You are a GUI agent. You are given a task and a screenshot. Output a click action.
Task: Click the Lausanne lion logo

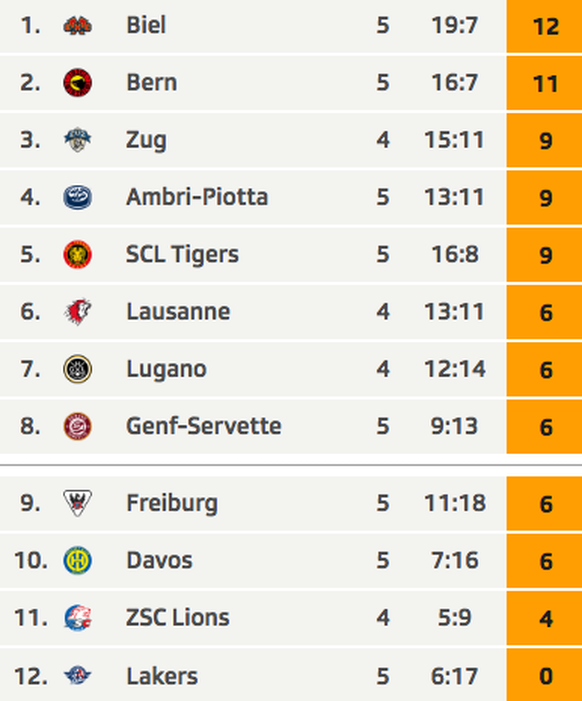pos(77,312)
